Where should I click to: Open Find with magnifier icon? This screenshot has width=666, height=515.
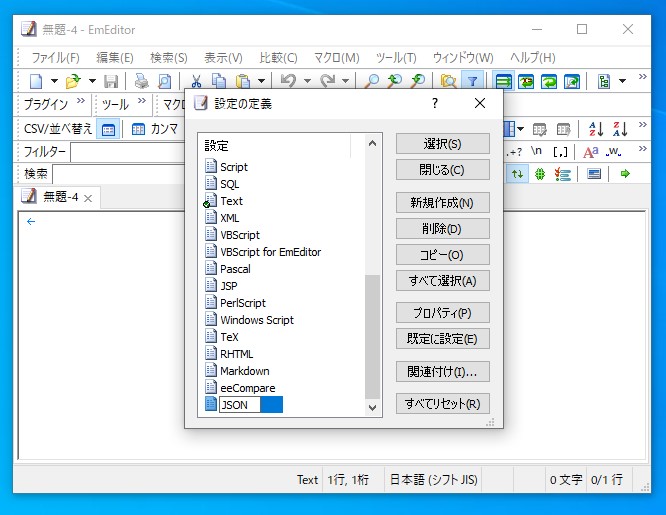point(373,81)
